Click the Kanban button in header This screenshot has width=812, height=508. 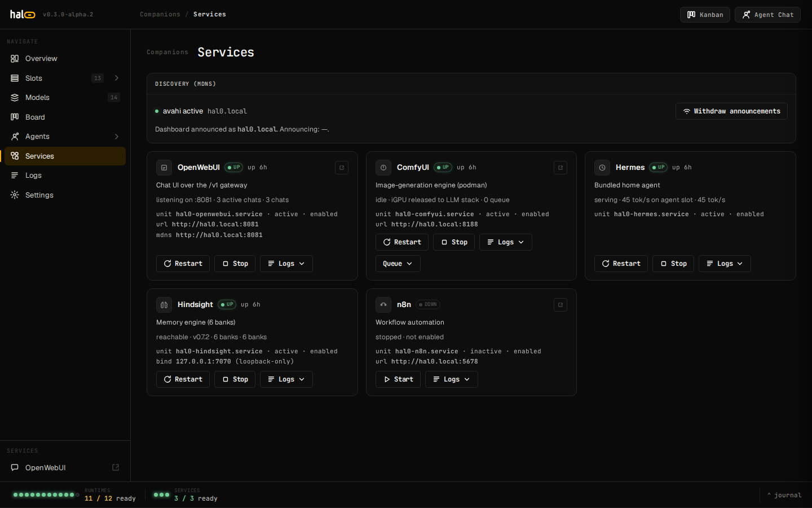click(705, 15)
